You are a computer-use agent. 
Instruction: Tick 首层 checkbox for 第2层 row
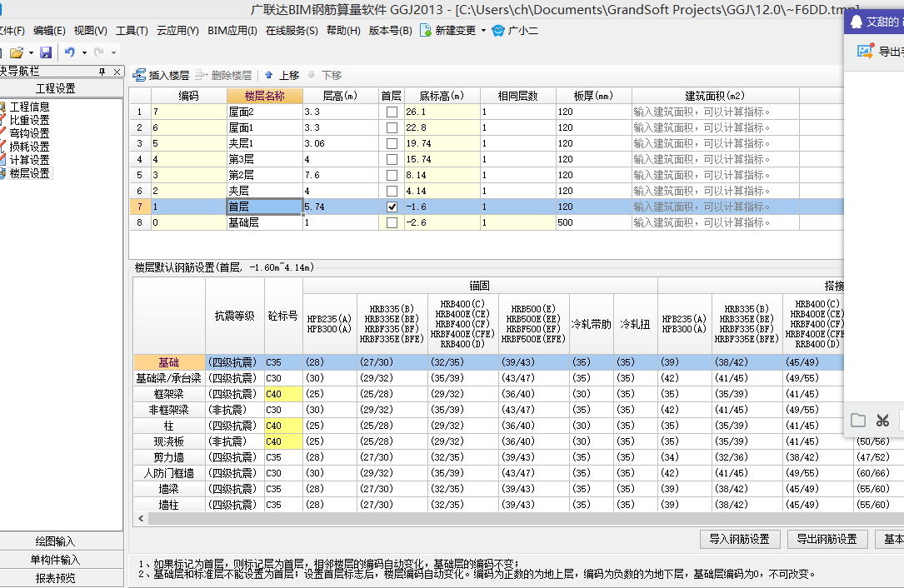tap(392, 175)
